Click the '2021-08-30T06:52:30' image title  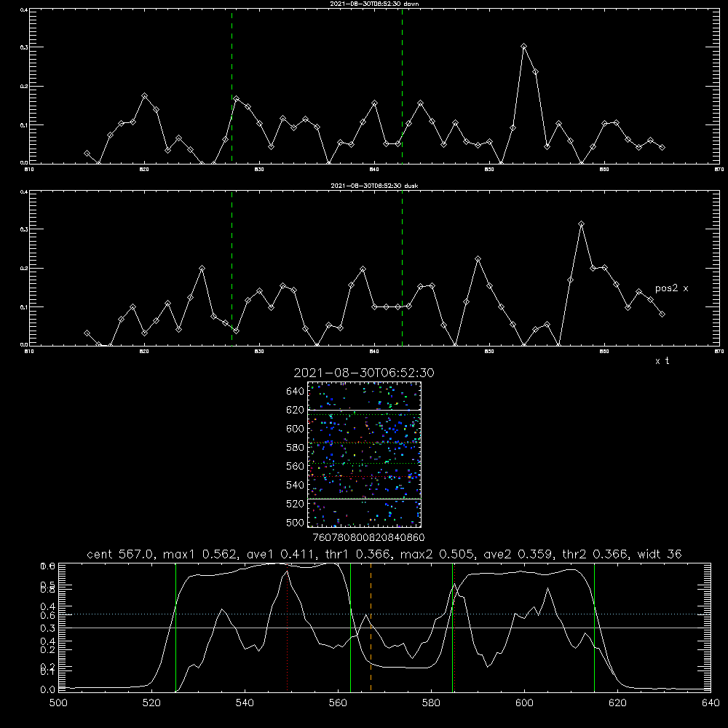[364, 373]
